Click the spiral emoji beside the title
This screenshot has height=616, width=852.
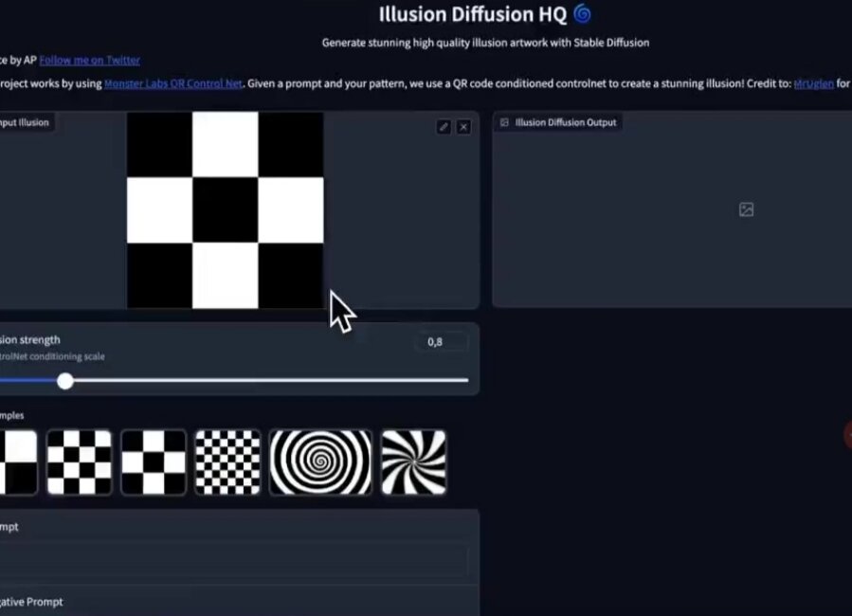(583, 13)
